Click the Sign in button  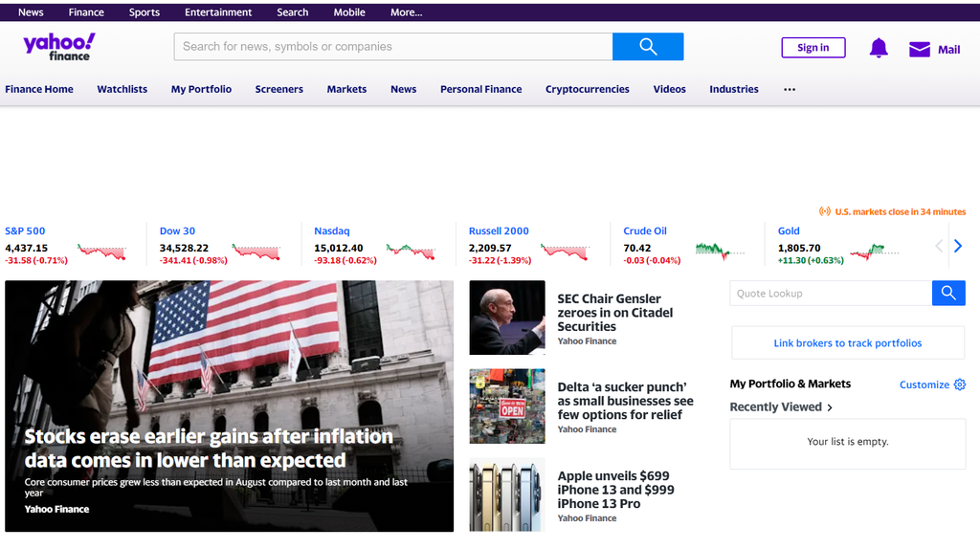813,48
